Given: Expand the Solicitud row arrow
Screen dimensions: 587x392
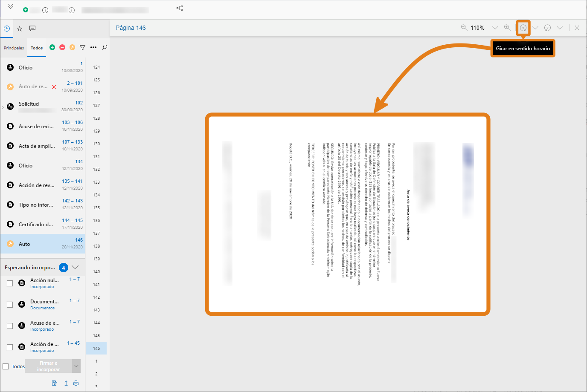Looking at the screenshot, I should 3,107.
